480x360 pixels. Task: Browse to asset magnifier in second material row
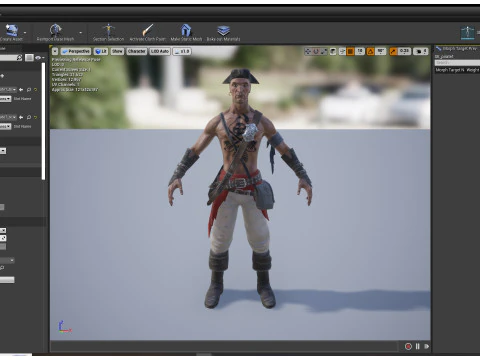(29, 117)
